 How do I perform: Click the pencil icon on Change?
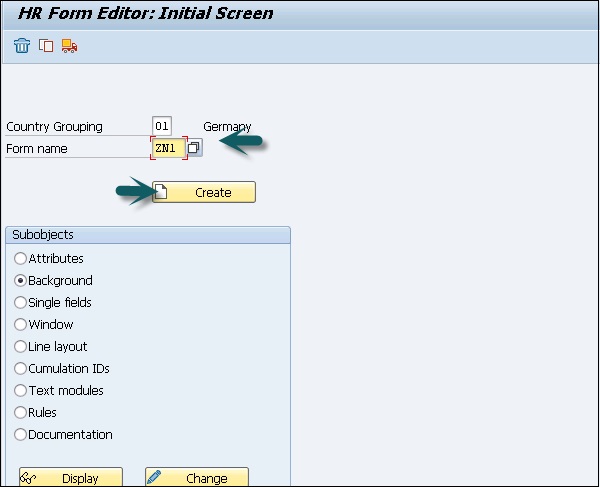(156, 478)
